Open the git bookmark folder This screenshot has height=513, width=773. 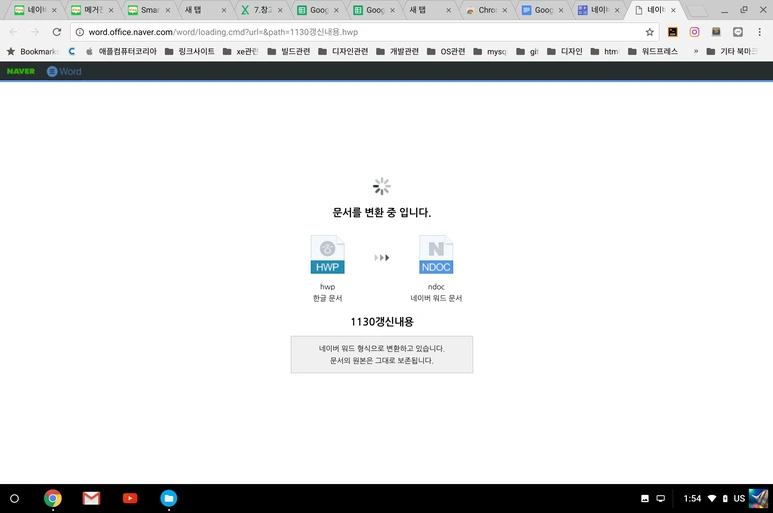point(527,51)
